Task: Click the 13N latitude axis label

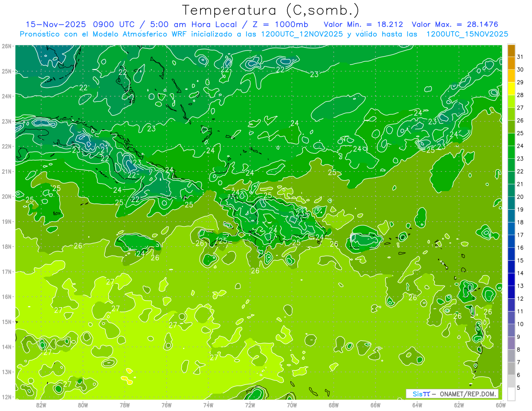Action: 7,372
